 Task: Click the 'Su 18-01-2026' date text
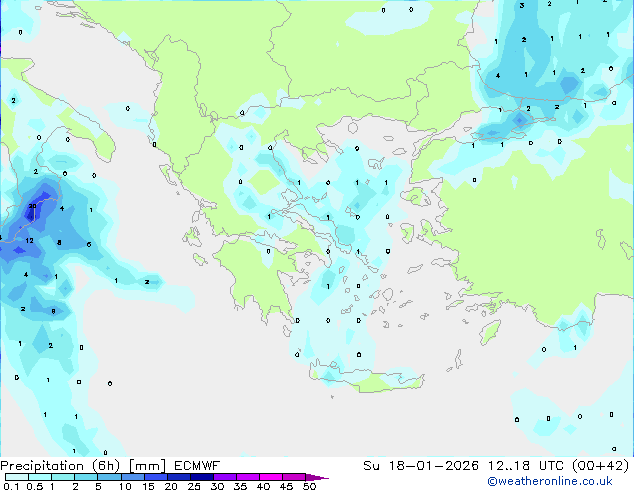[x=421, y=466]
